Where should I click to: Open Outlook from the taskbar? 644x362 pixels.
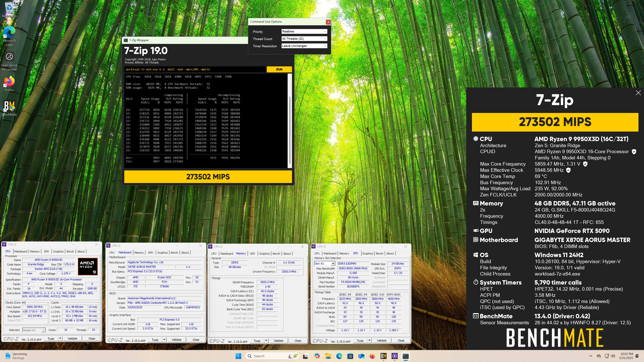[361, 356]
